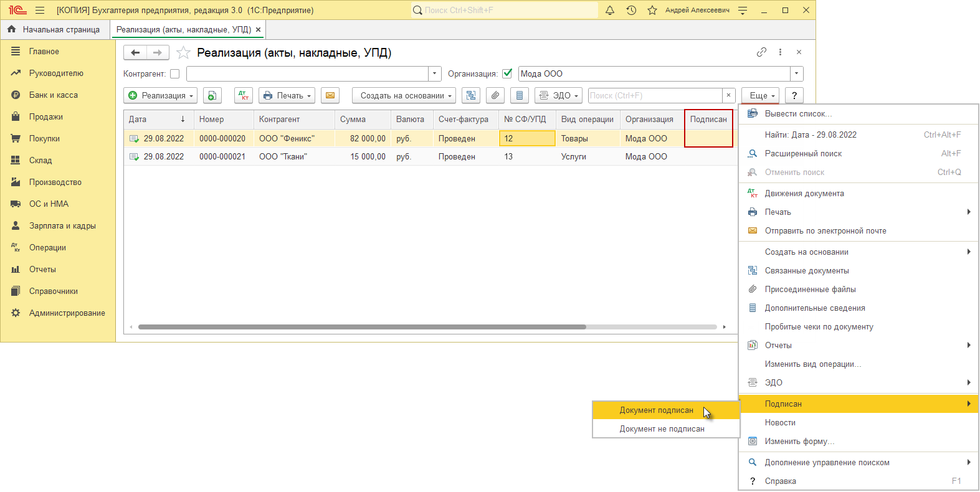Expand the Организация Мода ООО dropdown
The height and width of the screenshot is (492, 980).
[797, 73]
